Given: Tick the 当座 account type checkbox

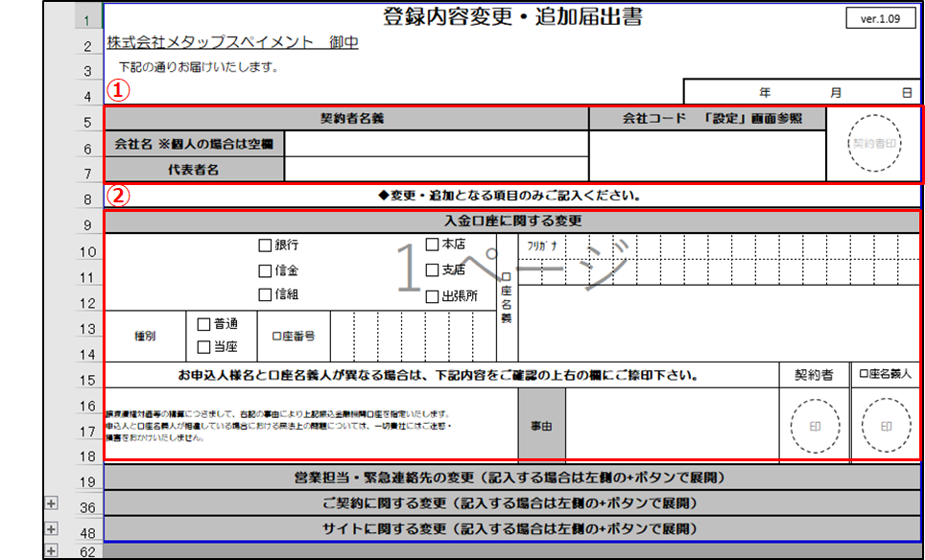Looking at the screenshot, I should point(204,347).
